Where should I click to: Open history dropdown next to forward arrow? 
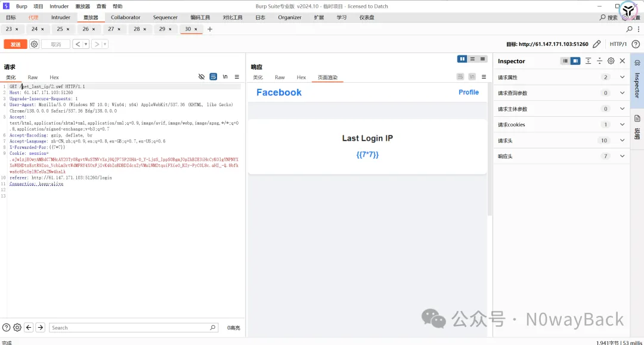pos(105,44)
